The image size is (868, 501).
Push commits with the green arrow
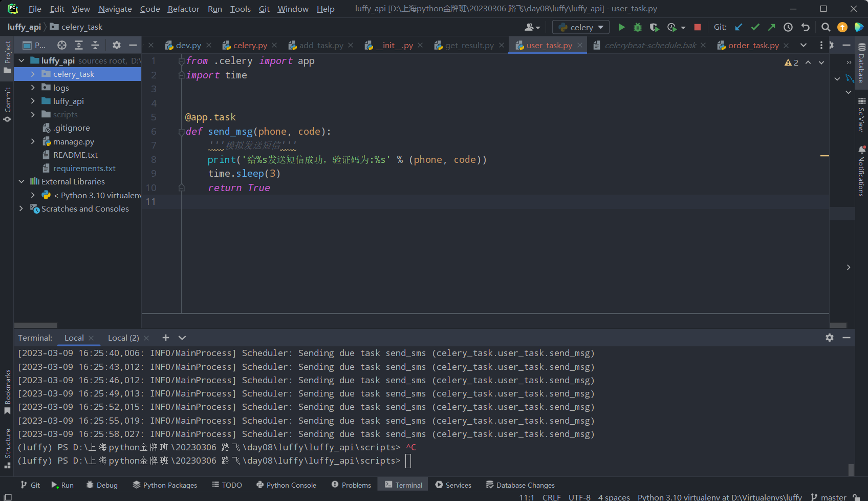(771, 27)
